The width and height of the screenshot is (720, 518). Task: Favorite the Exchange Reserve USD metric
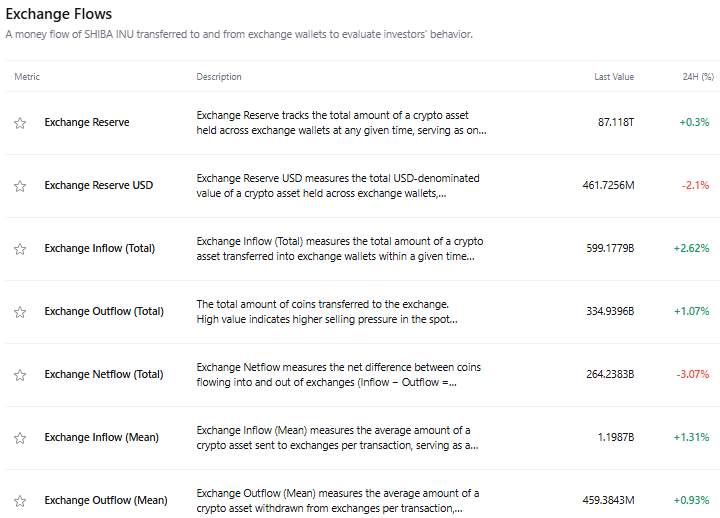(20, 186)
